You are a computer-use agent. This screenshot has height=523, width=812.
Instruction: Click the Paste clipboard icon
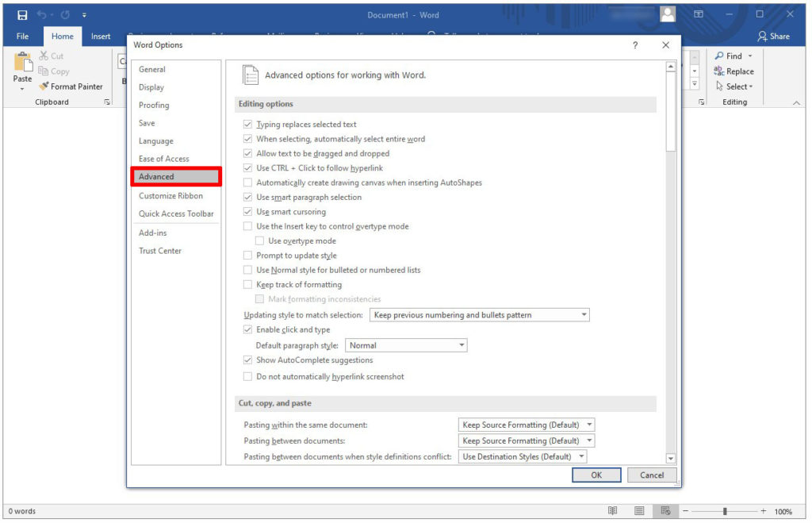pos(22,62)
